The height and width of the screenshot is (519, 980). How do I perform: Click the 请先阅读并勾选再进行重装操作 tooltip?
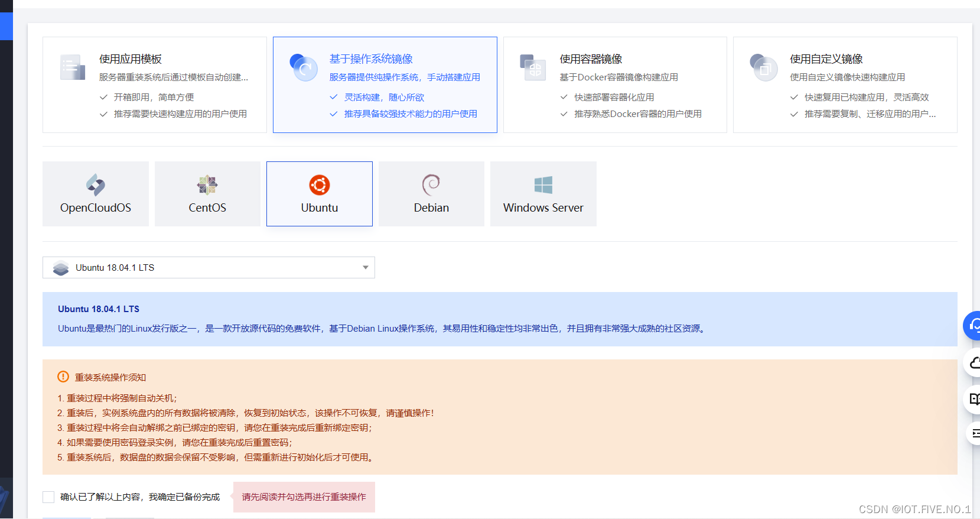(x=304, y=497)
